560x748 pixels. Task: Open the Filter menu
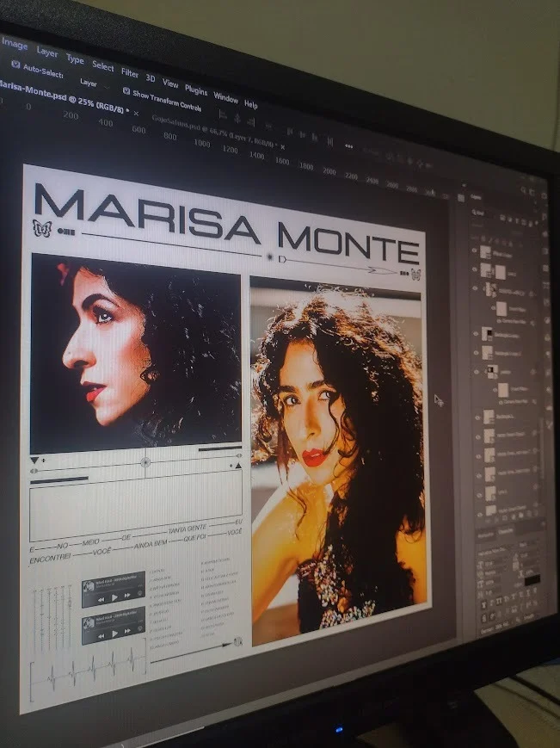pos(130,72)
